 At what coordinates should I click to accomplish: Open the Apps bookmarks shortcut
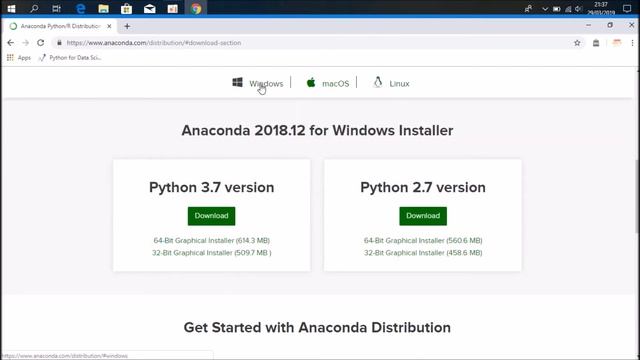[19, 58]
